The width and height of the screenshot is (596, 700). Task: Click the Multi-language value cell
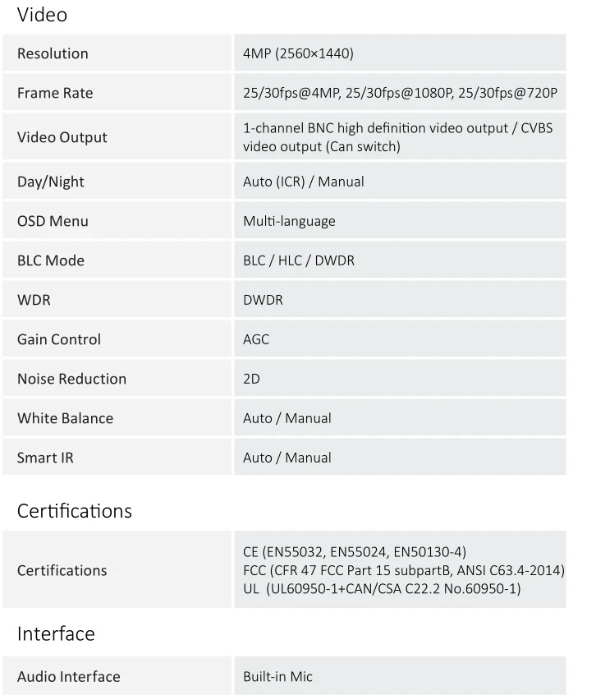tap(400, 220)
